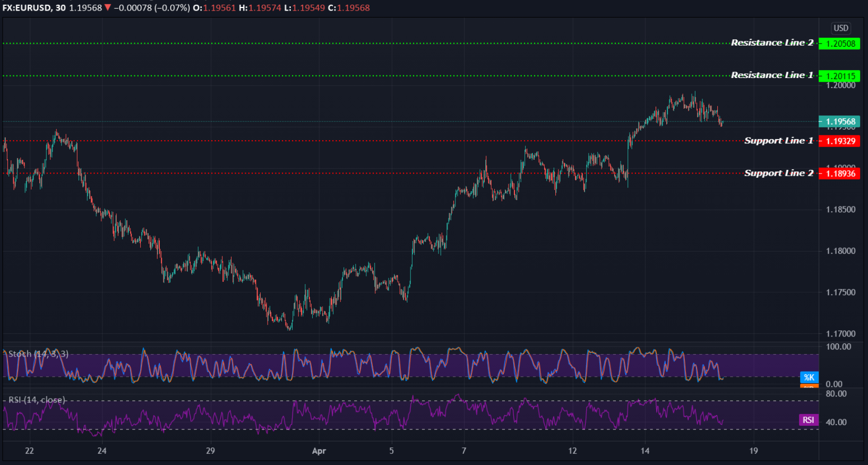Click the open value O:1.19561
Image resolution: width=868 pixels, height=465 pixels.
[x=214, y=8]
